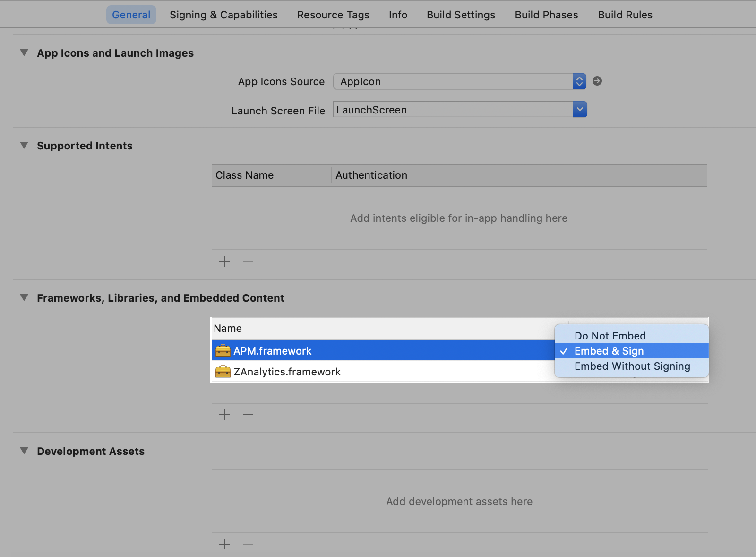
Task: Collapse the App Icons and Launch Images section
Action: 24,53
